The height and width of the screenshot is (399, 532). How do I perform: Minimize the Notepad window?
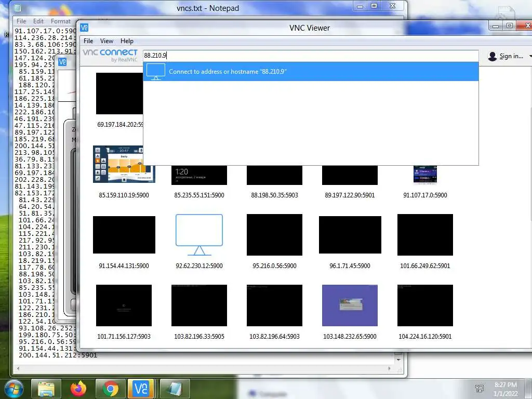[360, 6]
